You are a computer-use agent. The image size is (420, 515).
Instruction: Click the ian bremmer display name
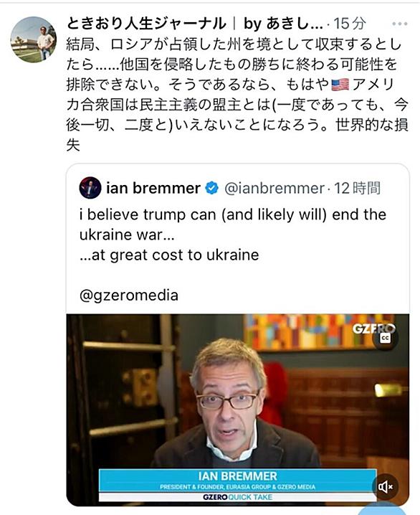(x=153, y=188)
